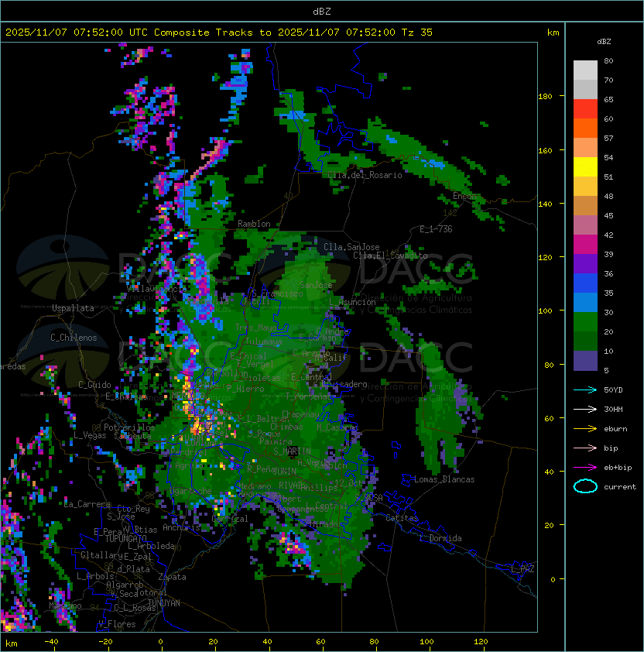Click the L_PAZ label on the map

522,569
